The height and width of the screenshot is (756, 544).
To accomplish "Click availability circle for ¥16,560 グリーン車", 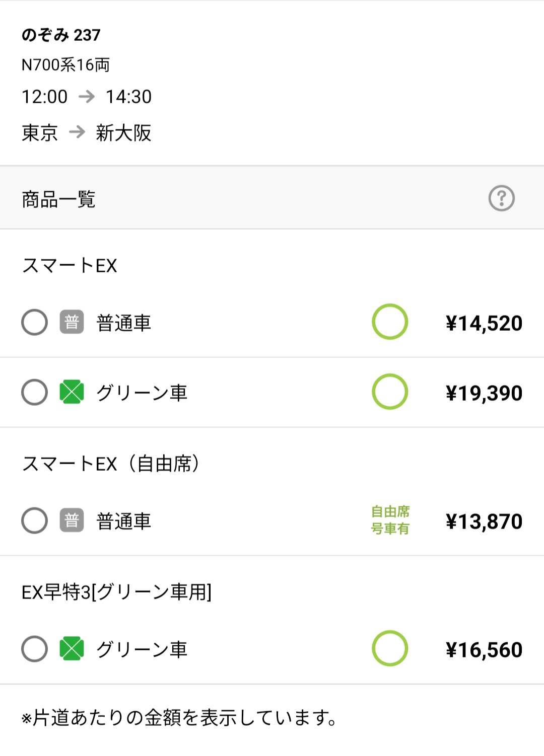I will click(389, 648).
